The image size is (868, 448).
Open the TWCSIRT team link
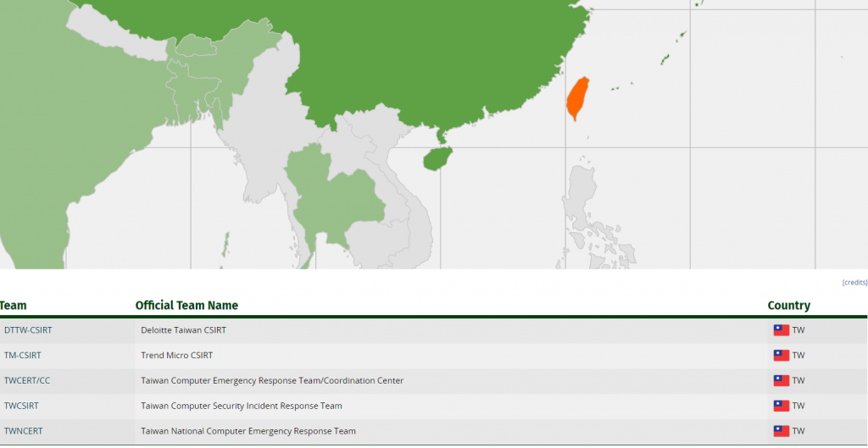[x=21, y=406]
